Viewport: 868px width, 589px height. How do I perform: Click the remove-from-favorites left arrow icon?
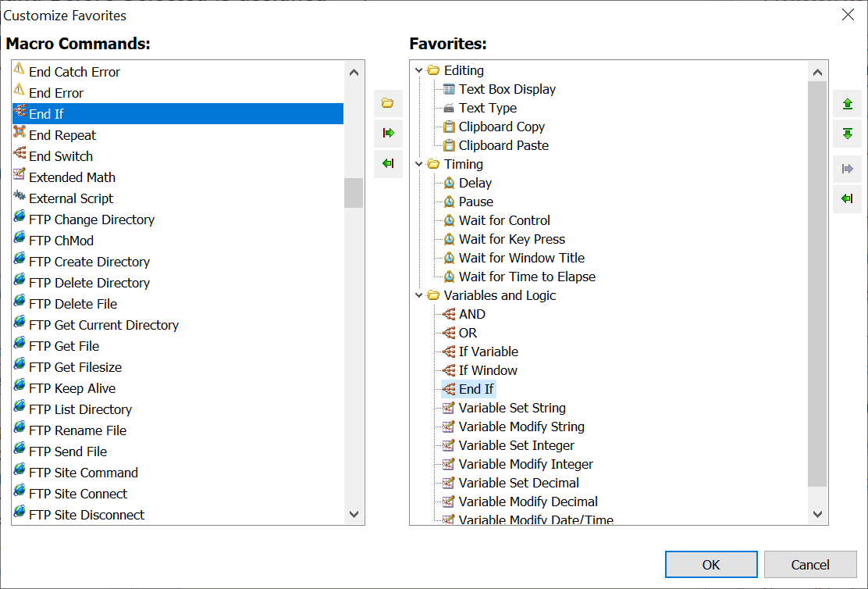click(388, 164)
